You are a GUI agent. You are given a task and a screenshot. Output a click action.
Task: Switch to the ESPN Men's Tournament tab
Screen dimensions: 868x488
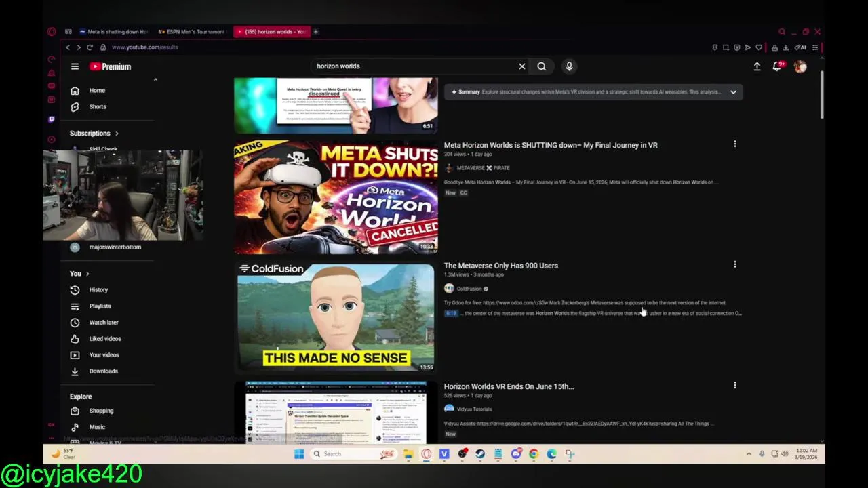coord(193,32)
